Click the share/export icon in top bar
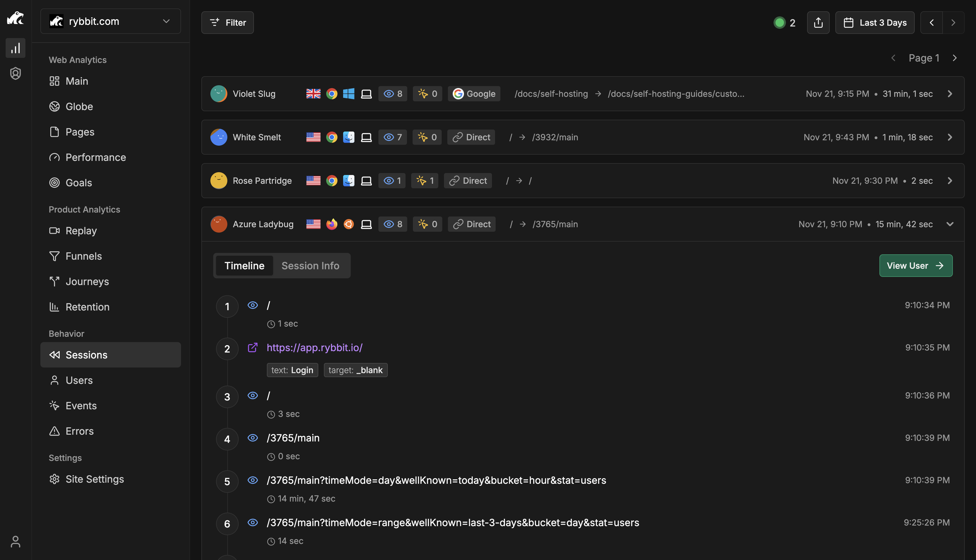The width and height of the screenshot is (976, 560). pyautogui.click(x=818, y=23)
